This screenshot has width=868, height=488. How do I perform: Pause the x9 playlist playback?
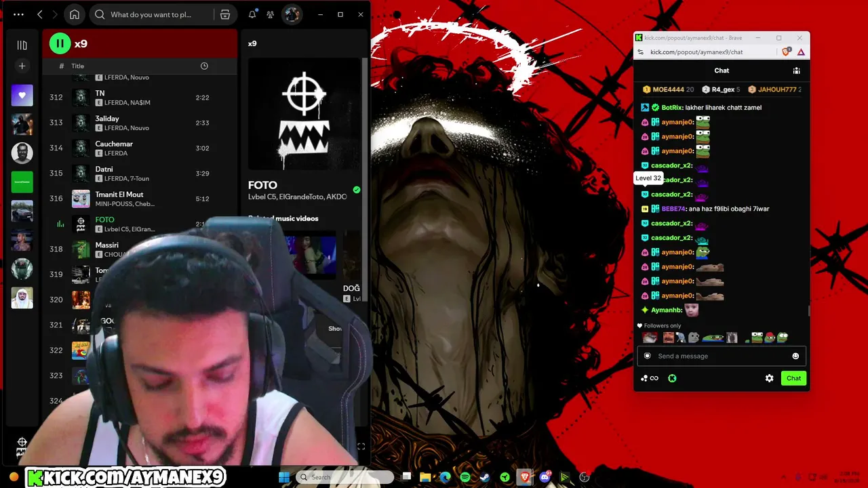coord(60,44)
